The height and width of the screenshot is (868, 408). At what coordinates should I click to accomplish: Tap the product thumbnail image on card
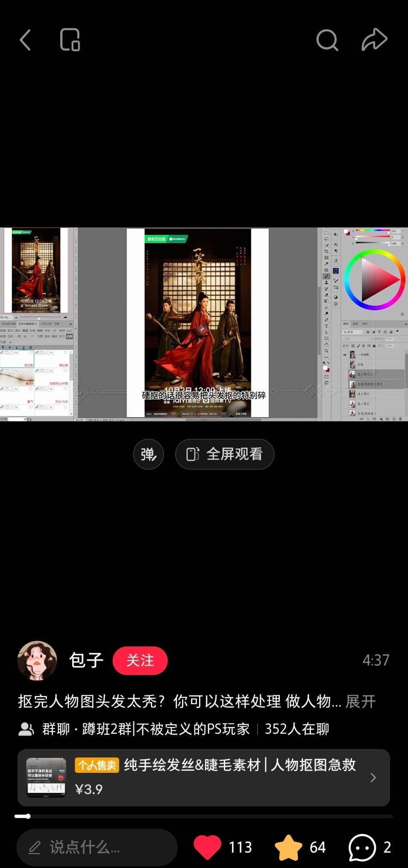click(x=46, y=778)
